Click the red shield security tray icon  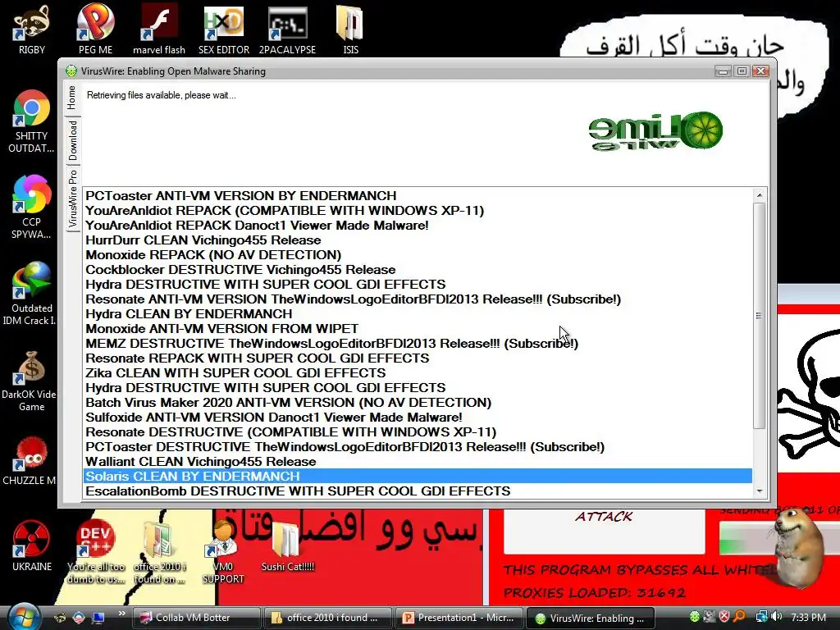724,617
